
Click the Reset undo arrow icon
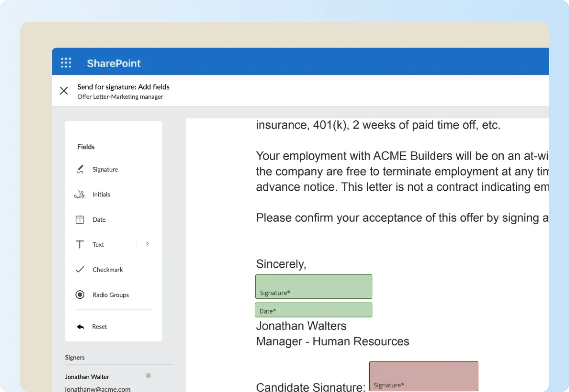[x=80, y=326]
